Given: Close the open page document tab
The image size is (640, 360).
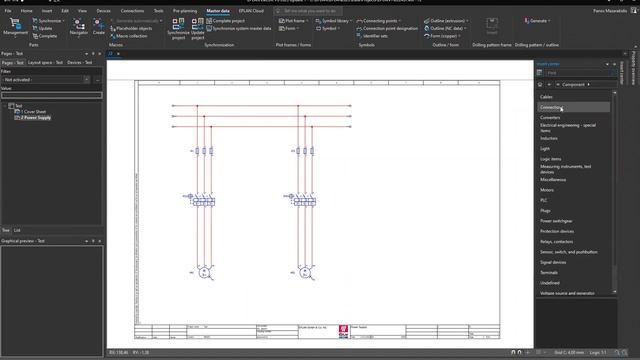Looking at the screenshot, I should point(118,53).
